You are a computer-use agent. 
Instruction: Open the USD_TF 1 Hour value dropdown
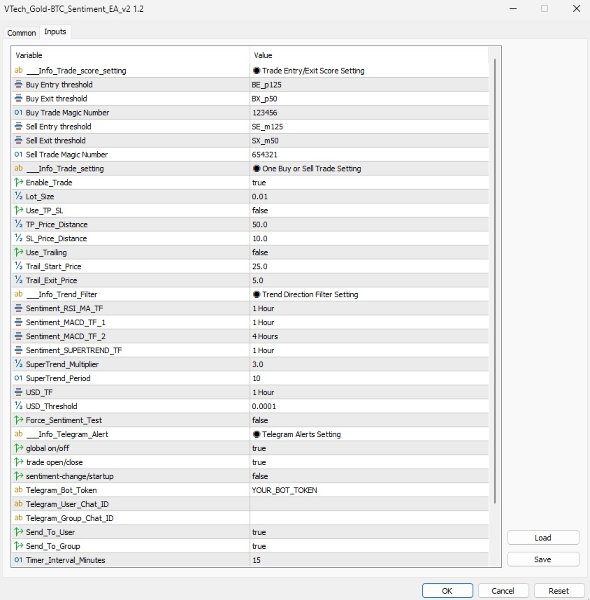click(x=369, y=392)
